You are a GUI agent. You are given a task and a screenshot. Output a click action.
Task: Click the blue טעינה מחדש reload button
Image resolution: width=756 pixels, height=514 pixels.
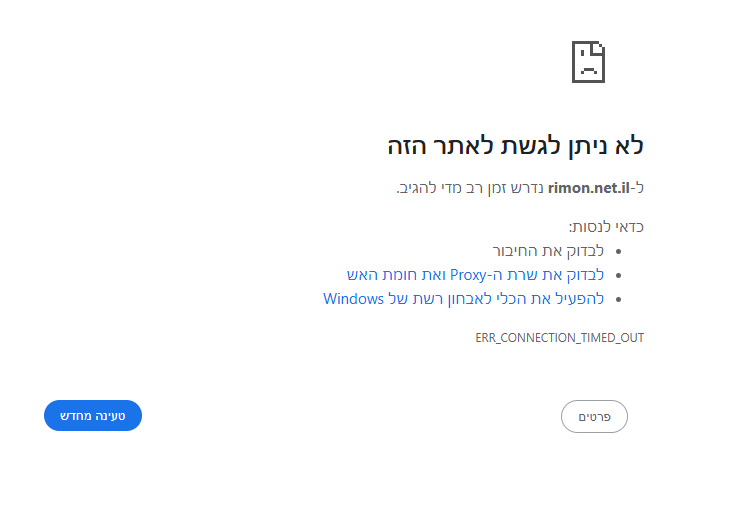point(93,416)
